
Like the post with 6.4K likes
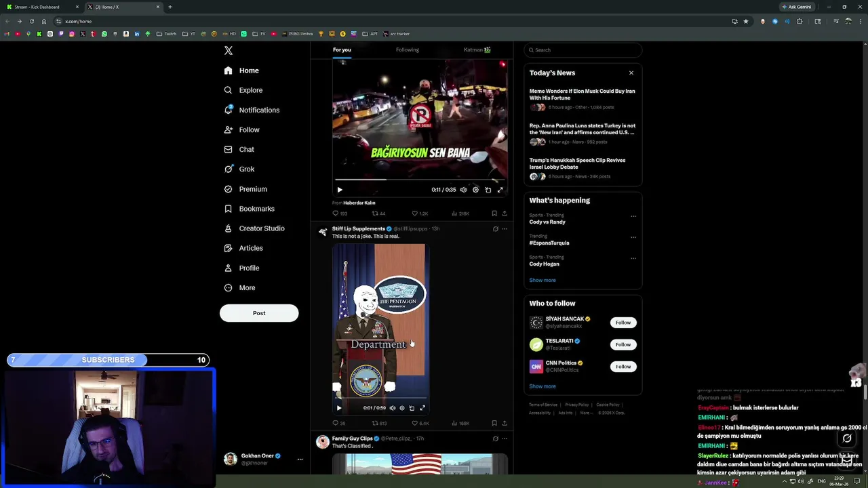(420, 423)
